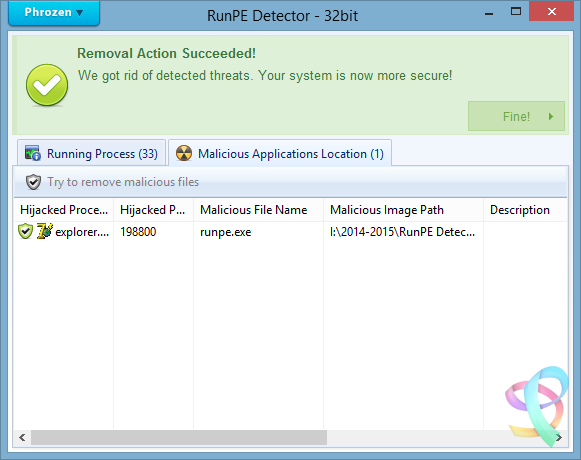This screenshot has width=581, height=460.
Task: Click the arrow on the Fine! button
Action: pyautogui.click(x=551, y=116)
